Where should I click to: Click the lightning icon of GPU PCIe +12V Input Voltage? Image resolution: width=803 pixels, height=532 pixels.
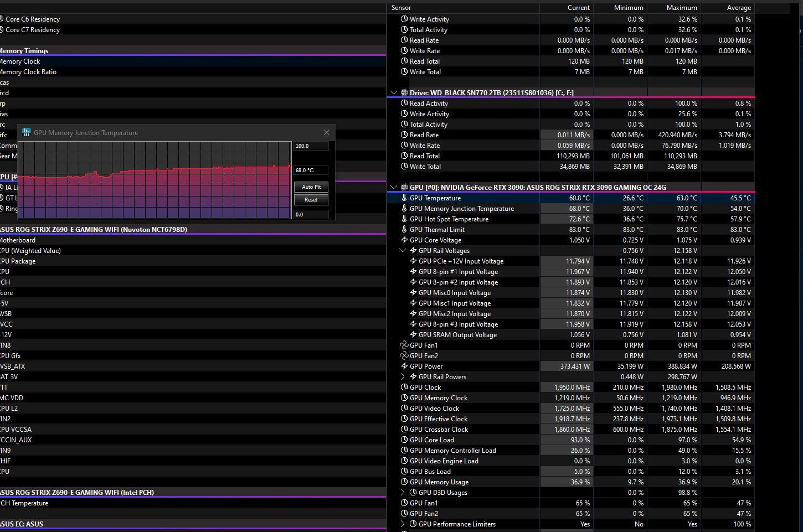click(413, 261)
